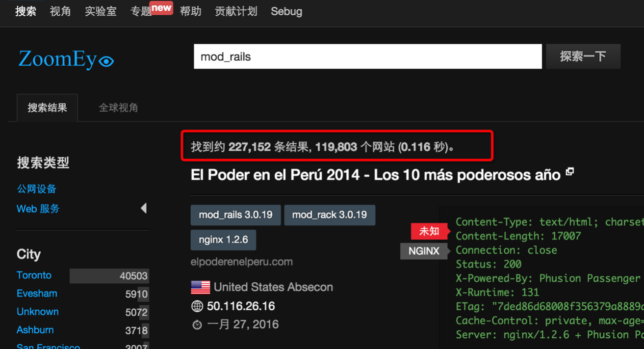Click the external-link icon after the result title

tap(570, 172)
